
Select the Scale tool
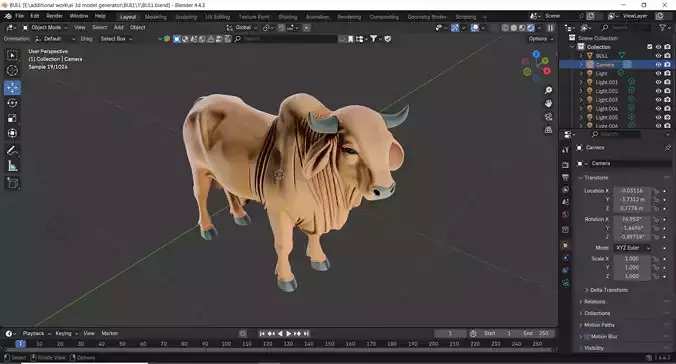(x=12, y=118)
